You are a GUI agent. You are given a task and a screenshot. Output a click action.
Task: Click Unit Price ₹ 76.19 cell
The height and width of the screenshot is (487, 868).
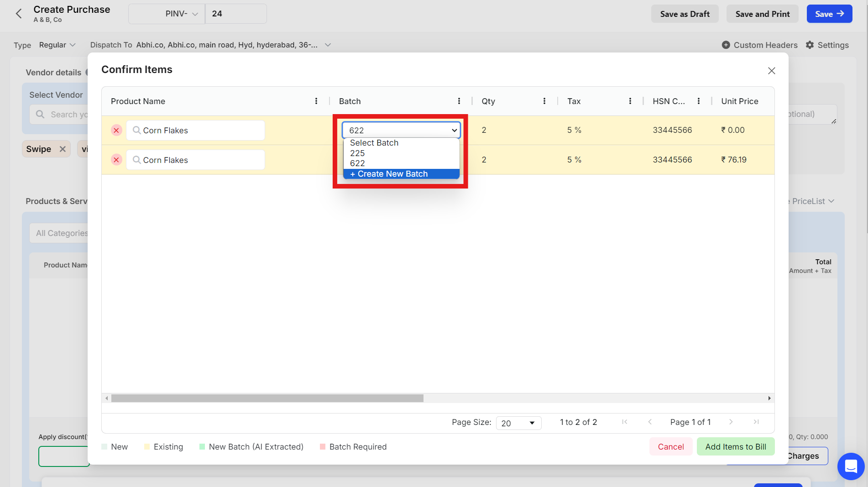[743, 160]
